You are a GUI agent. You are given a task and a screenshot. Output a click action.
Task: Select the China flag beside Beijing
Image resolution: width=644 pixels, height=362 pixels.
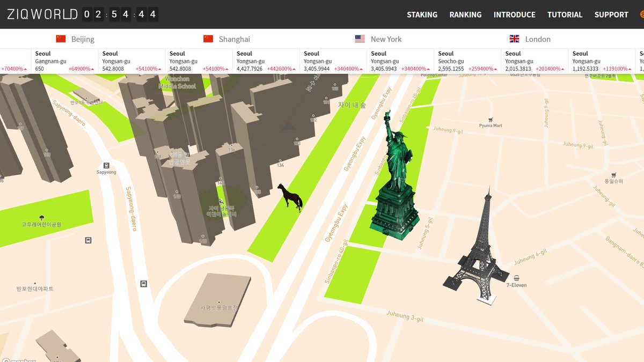tap(61, 39)
